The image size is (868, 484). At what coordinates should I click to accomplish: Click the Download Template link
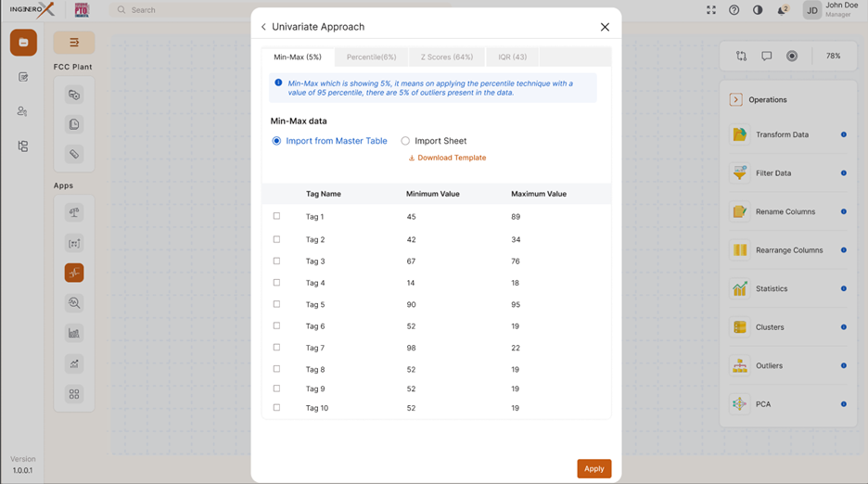point(448,158)
